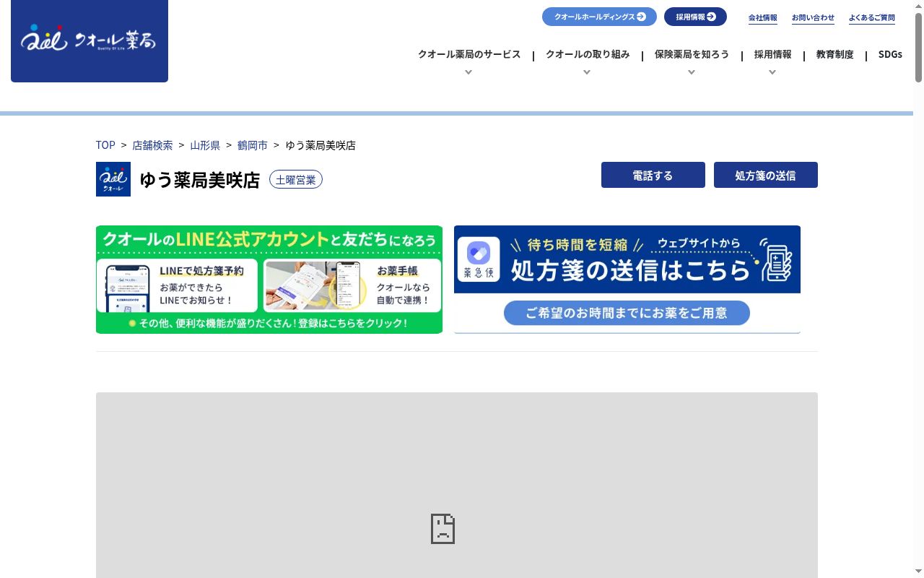Open the お問い合わせ link
This screenshot has width=924, height=578.
tap(813, 17)
